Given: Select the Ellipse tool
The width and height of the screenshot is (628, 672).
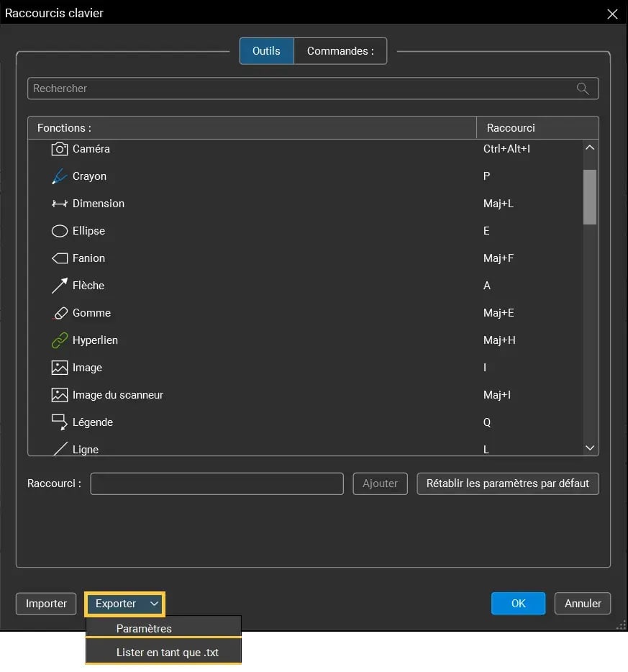Looking at the screenshot, I should coord(88,231).
